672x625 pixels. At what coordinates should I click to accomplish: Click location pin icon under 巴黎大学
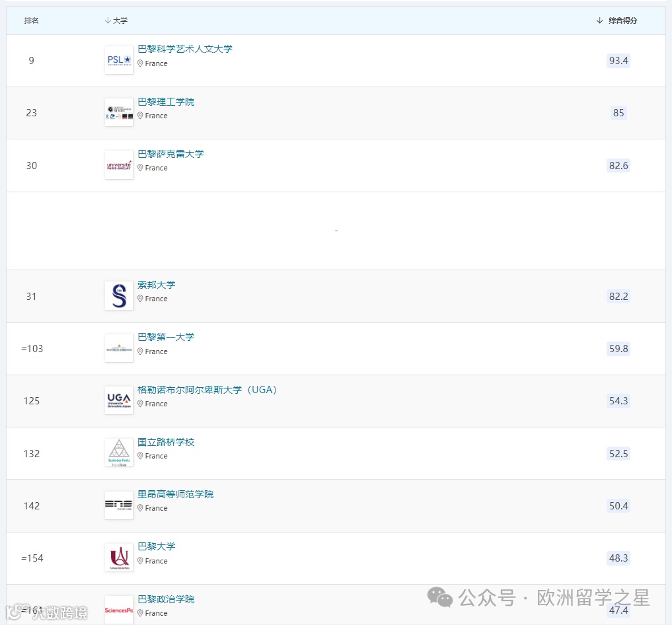point(140,561)
